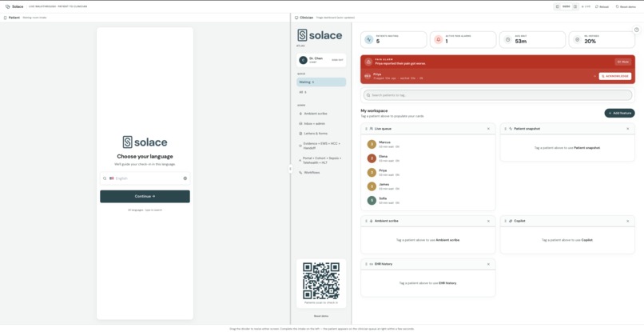Click the Avg Wait clock icon
The width and height of the screenshot is (644, 332).
[x=507, y=39]
